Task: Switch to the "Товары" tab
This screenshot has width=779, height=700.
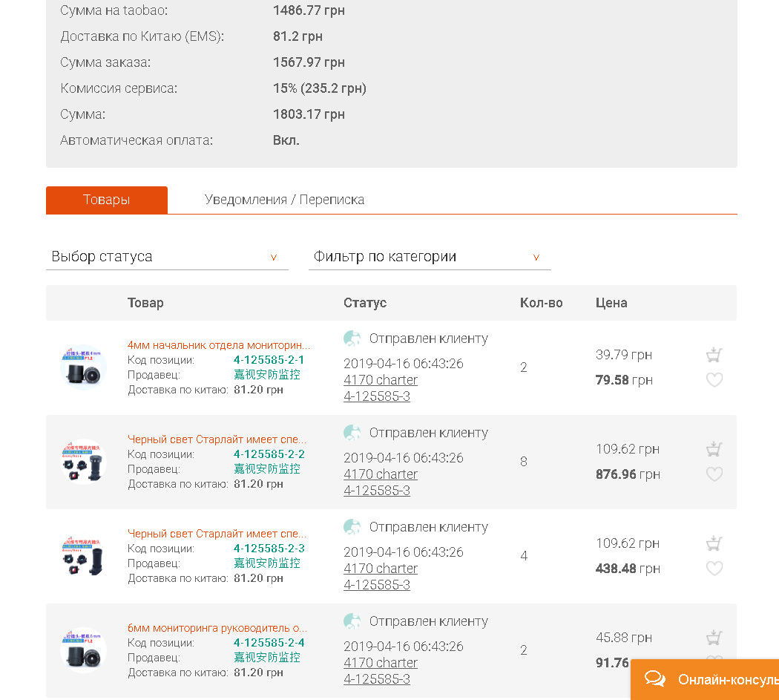Action: tap(107, 200)
